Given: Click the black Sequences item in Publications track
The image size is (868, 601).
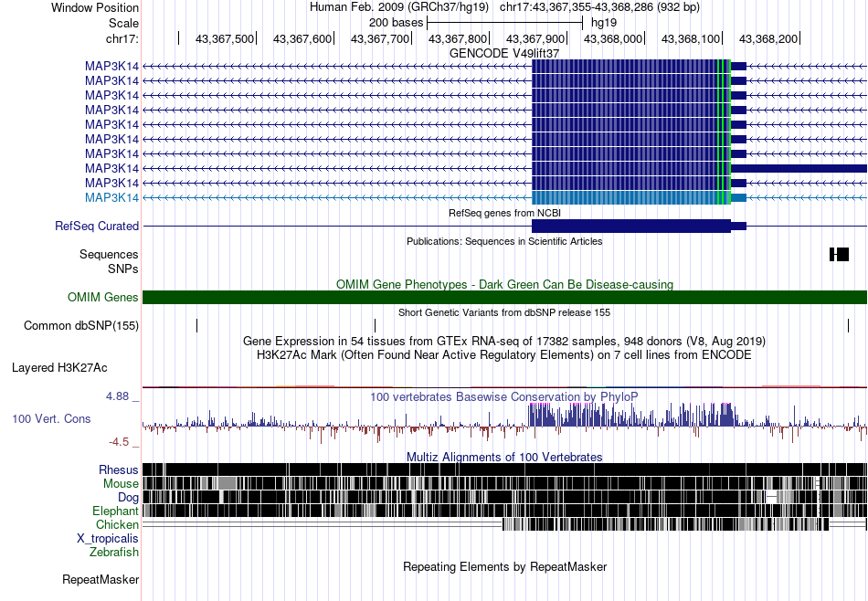Looking at the screenshot, I should click(839, 255).
